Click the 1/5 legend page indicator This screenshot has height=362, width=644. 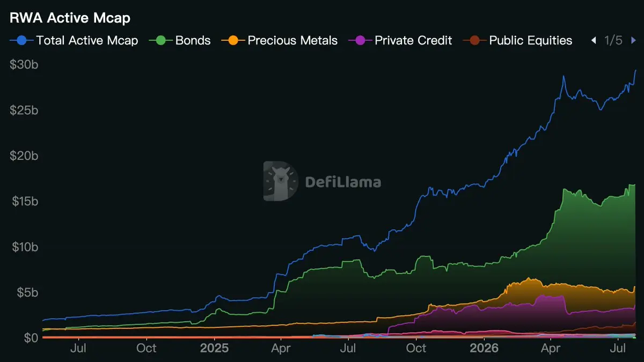coord(613,40)
